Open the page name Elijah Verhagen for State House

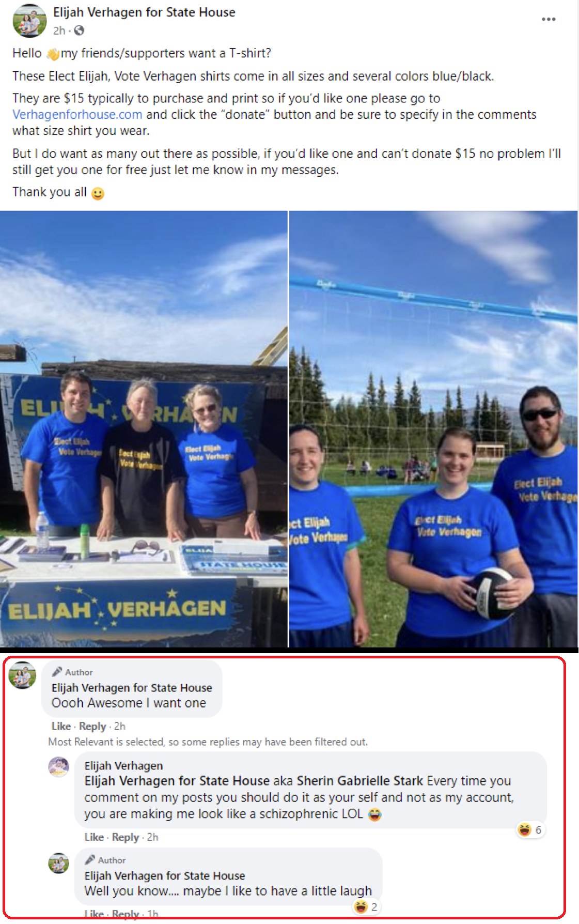(x=144, y=12)
